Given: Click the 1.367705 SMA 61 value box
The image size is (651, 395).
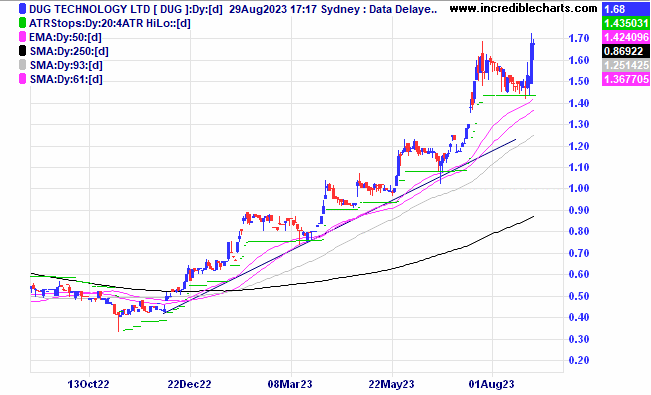Looking at the screenshot, I should point(626,79).
